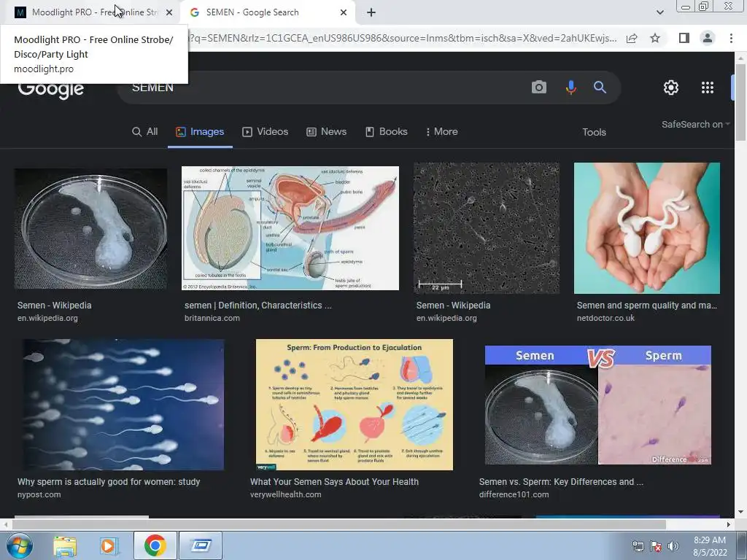Open the Windows Start menu
The image size is (747, 560).
[x=19, y=546]
